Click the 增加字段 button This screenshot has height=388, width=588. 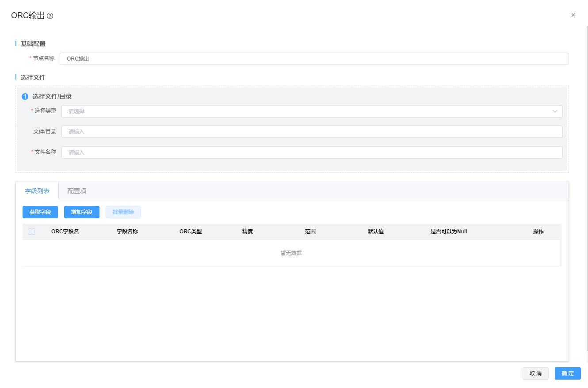(x=82, y=212)
